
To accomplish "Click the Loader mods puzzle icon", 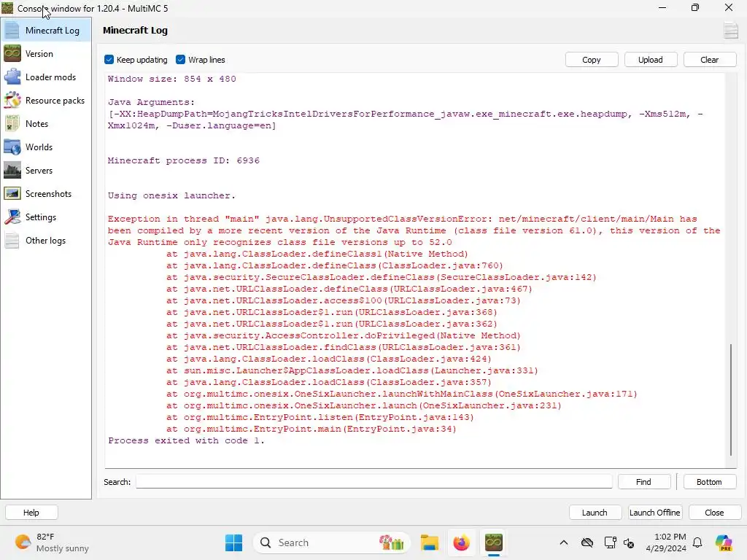I will pos(12,77).
